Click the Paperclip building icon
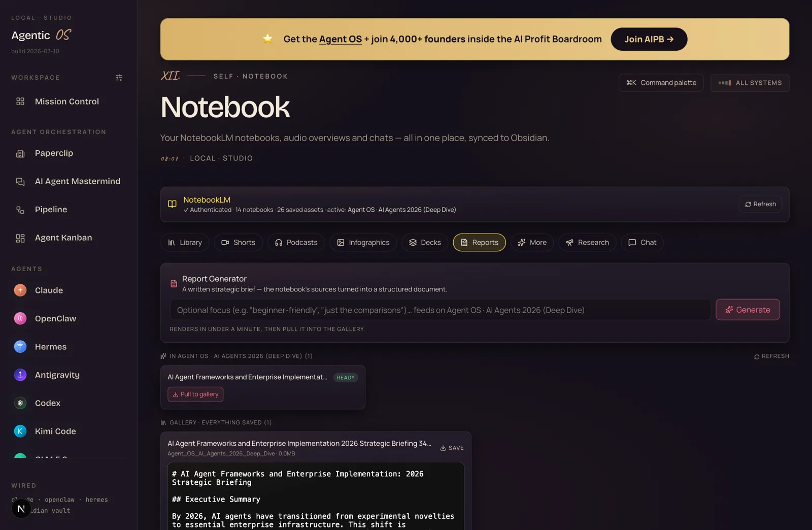Screen dimensions: 812x530 tap(20, 153)
